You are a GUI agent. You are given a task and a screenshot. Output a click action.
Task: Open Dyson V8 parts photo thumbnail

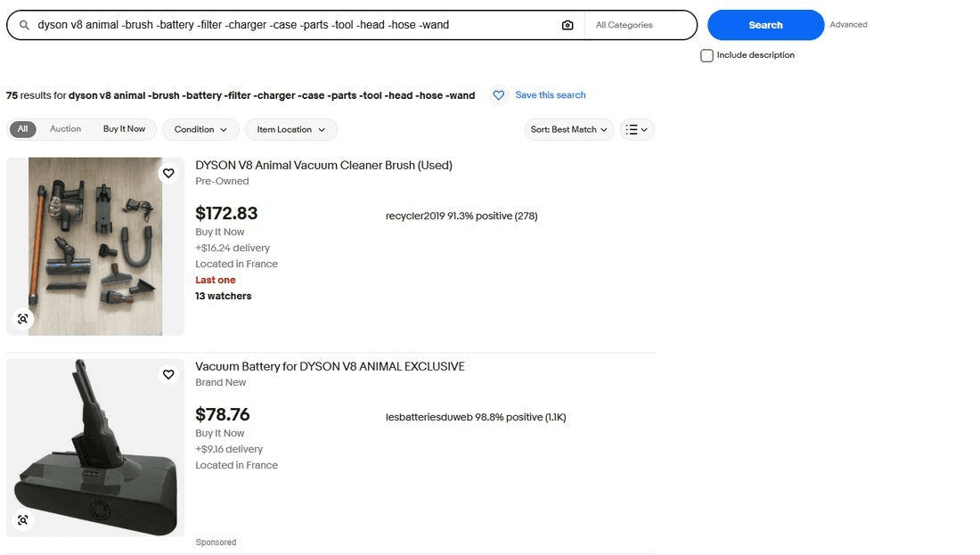[x=95, y=246]
